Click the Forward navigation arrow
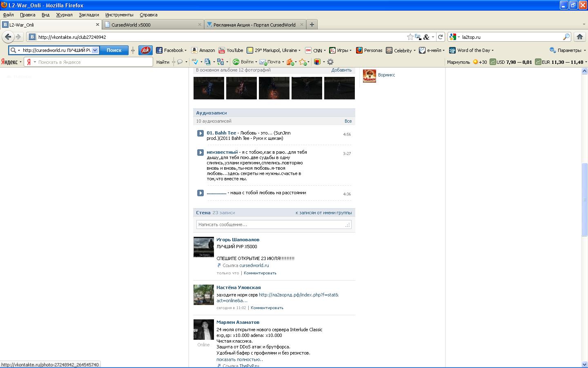Screen dimensions: 588x368 [x=18, y=37]
